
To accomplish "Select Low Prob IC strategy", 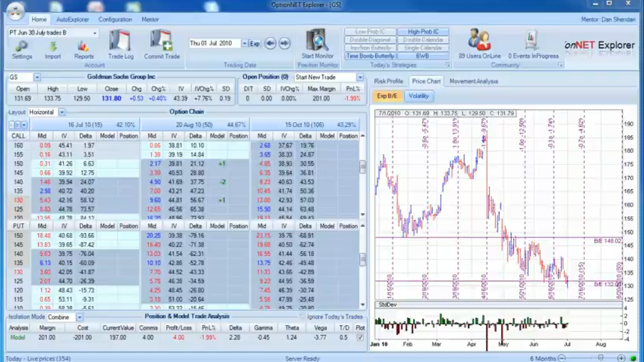I will (370, 32).
